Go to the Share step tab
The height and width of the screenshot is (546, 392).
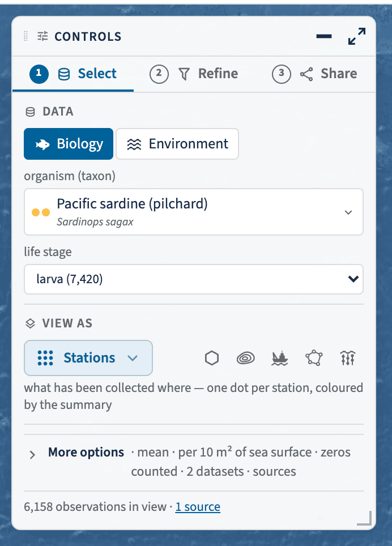pyautogui.click(x=314, y=74)
